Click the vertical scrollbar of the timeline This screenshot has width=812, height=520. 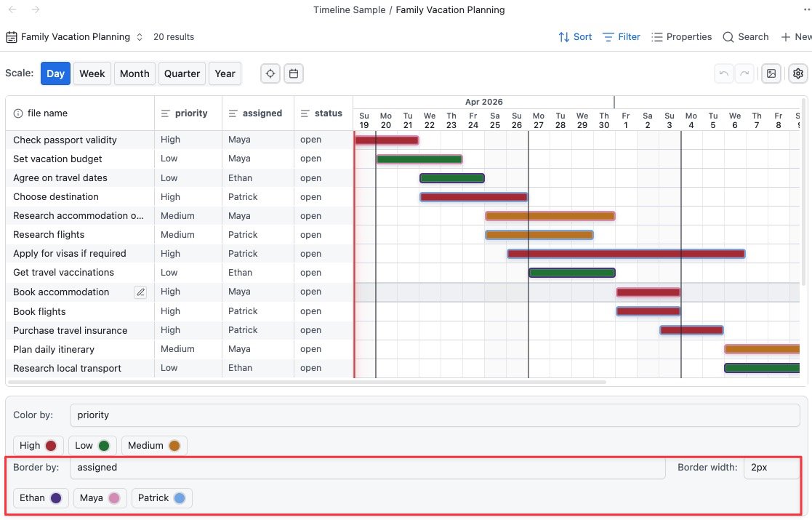(804, 191)
